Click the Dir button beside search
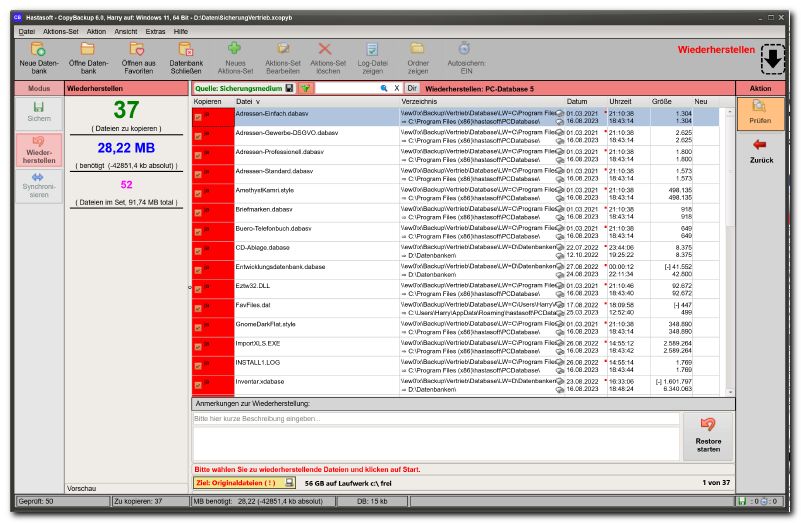This screenshot has height=523, width=801. [411, 89]
